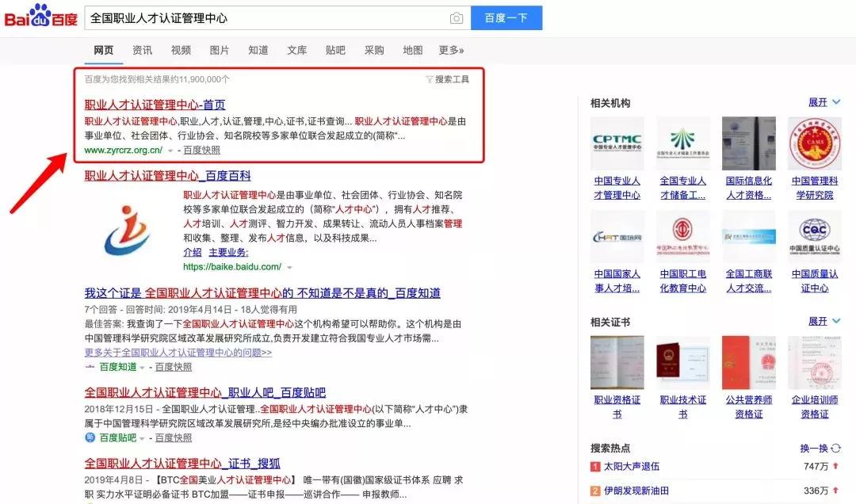Image resolution: width=856 pixels, height=504 pixels.
Task: Open 中国国家人事人才培... text link
Action: pyautogui.click(x=617, y=281)
